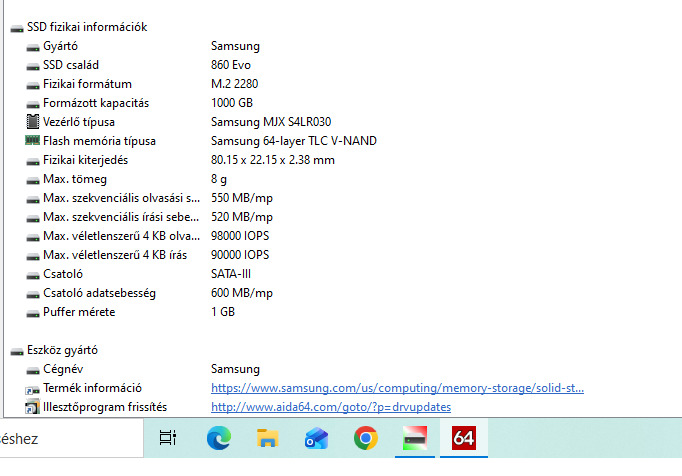Open the aida64.com driver updates link
Screen dimensions: 682x476
[x=331, y=407]
